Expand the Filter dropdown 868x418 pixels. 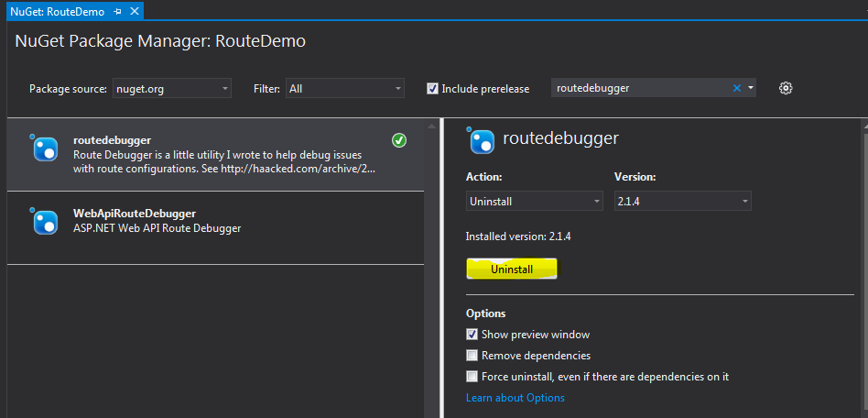click(x=344, y=89)
